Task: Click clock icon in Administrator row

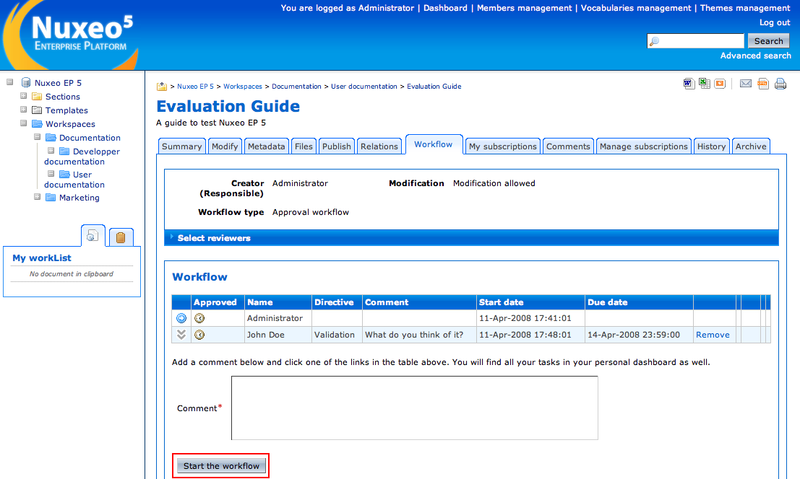Action: [199, 318]
